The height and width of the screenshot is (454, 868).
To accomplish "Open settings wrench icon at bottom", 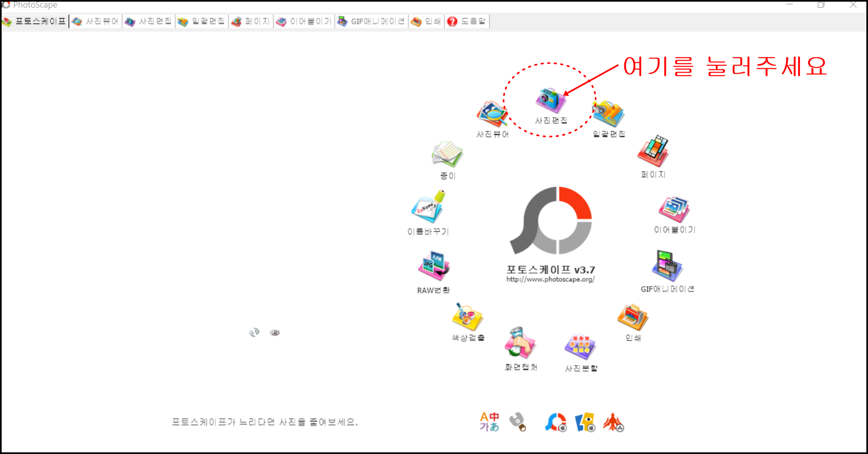I will click(517, 422).
